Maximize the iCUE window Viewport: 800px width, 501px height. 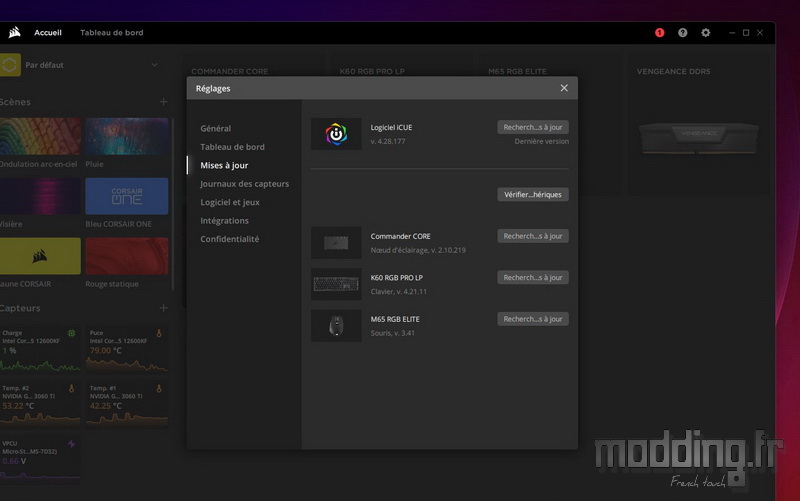(746, 33)
